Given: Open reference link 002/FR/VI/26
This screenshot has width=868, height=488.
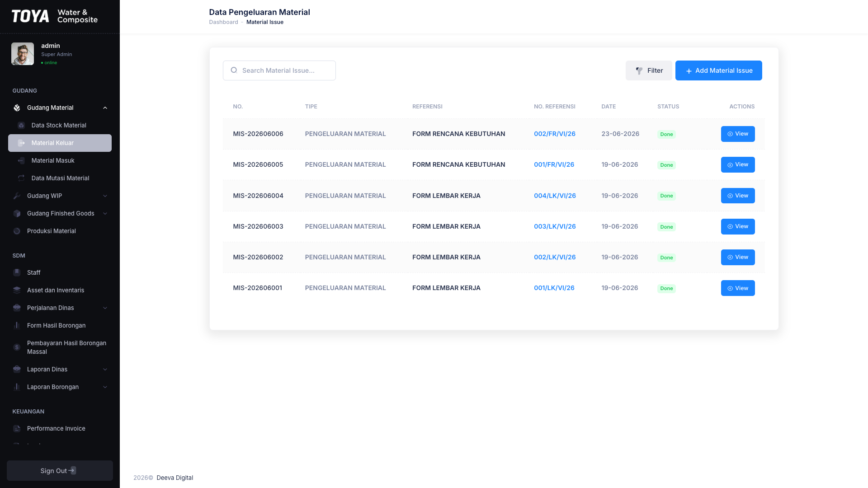Looking at the screenshot, I should point(555,134).
